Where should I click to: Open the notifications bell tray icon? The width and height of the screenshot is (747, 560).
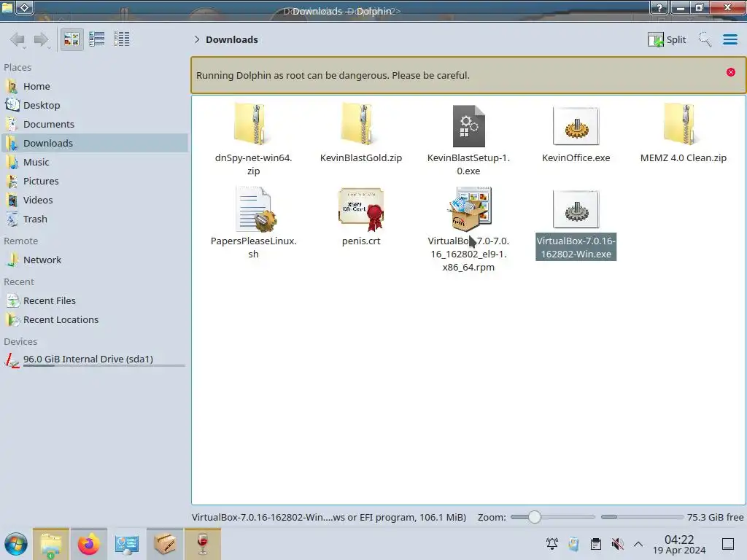[x=552, y=544]
